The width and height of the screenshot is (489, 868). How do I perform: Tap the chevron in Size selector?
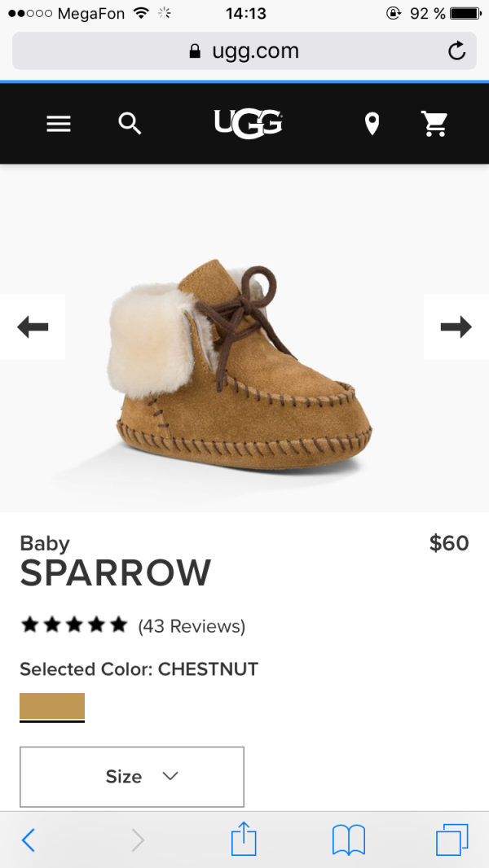pos(170,776)
